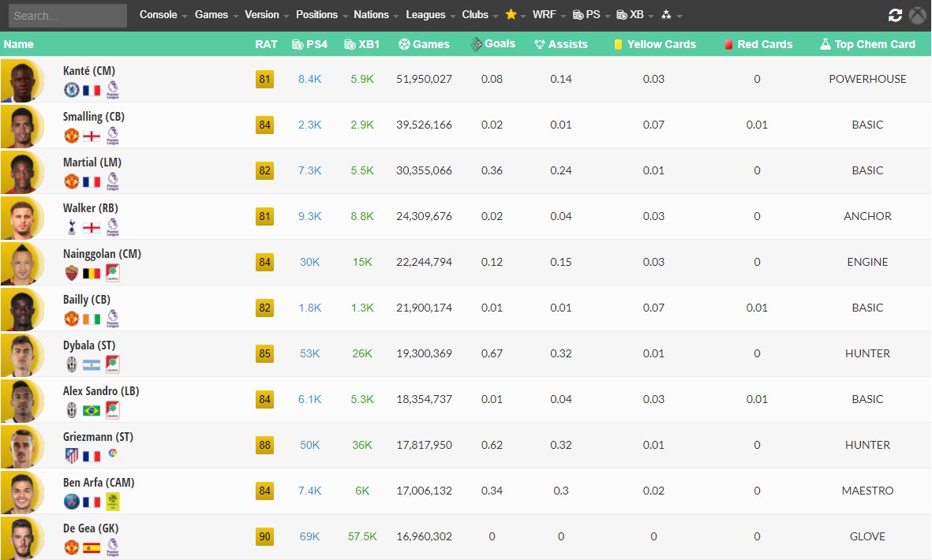Sort by Goals column header

click(492, 44)
